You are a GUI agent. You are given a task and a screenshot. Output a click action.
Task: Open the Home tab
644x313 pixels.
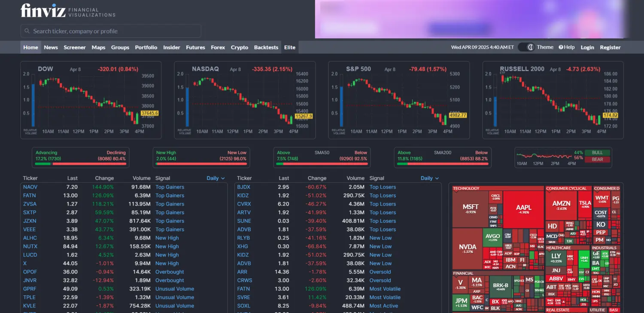click(x=30, y=47)
